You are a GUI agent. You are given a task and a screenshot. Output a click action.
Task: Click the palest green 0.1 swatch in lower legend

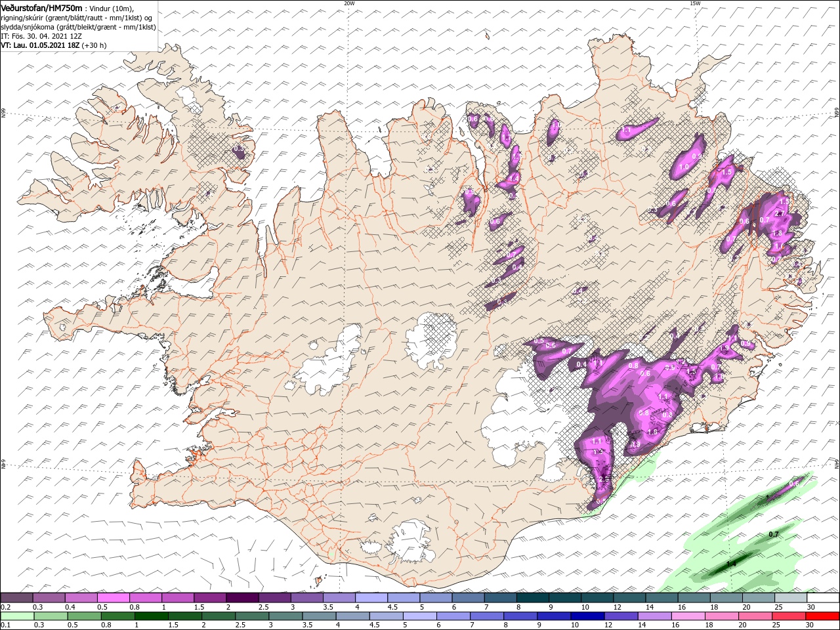click(18, 616)
